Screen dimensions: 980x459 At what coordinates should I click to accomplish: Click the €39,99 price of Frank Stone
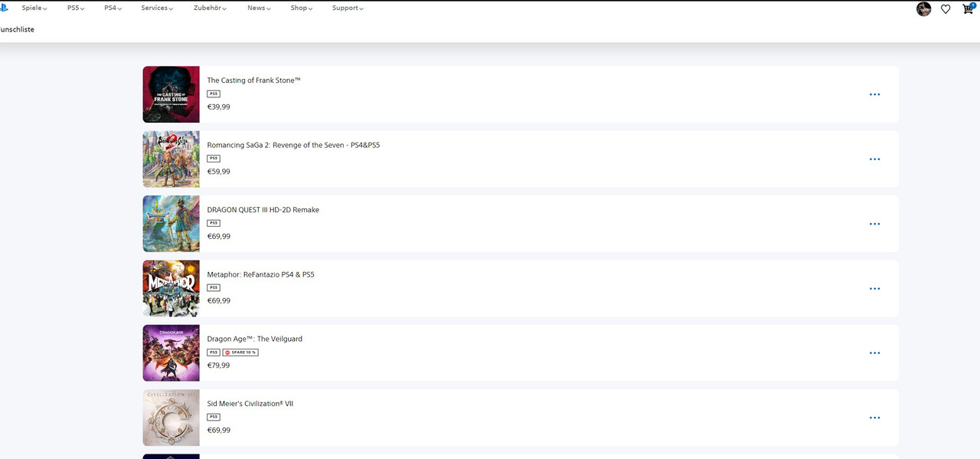218,107
